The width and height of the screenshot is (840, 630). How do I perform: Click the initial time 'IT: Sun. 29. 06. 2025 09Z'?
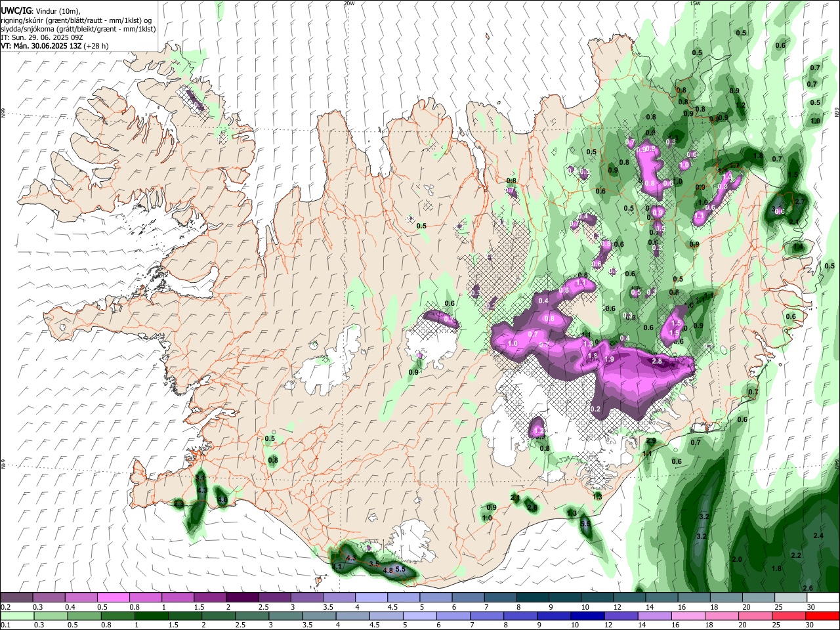pos(41,37)
